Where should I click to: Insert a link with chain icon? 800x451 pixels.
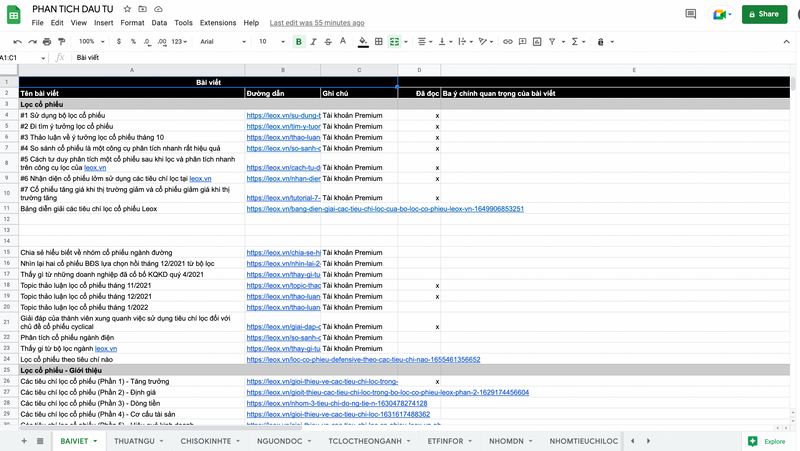pyautogui.click(x=508, y=42)
